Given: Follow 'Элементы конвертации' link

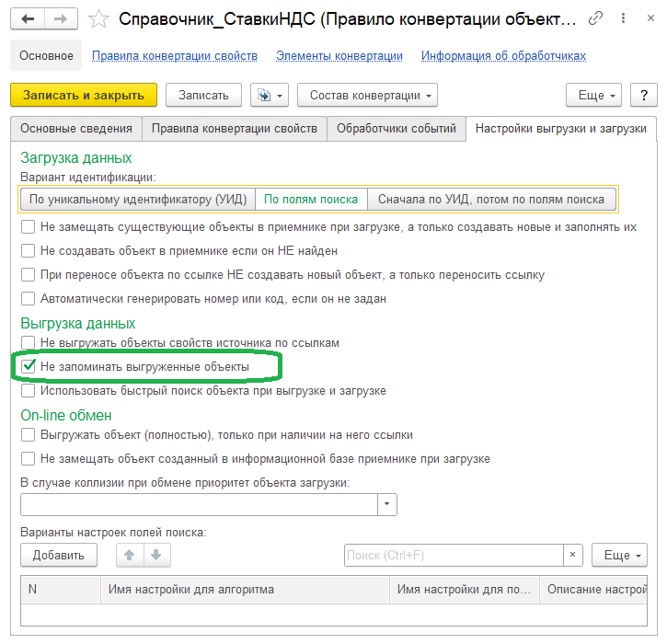Looking at the screenshot, I should (x=339, y=56).
